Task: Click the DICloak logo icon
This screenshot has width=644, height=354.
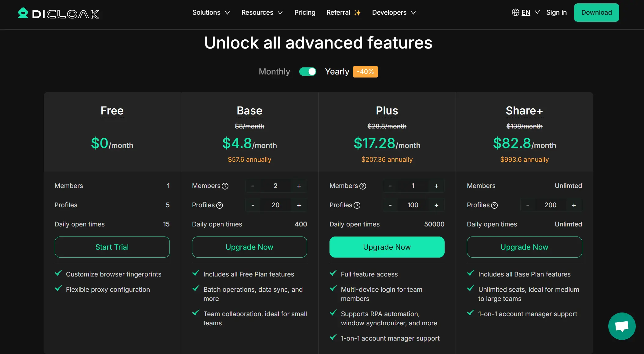Action: coord(23,13)
